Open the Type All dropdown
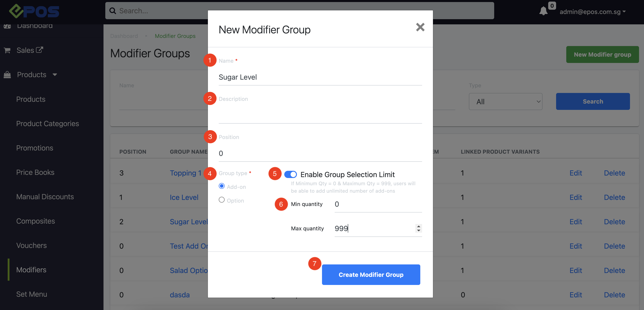 505,102
